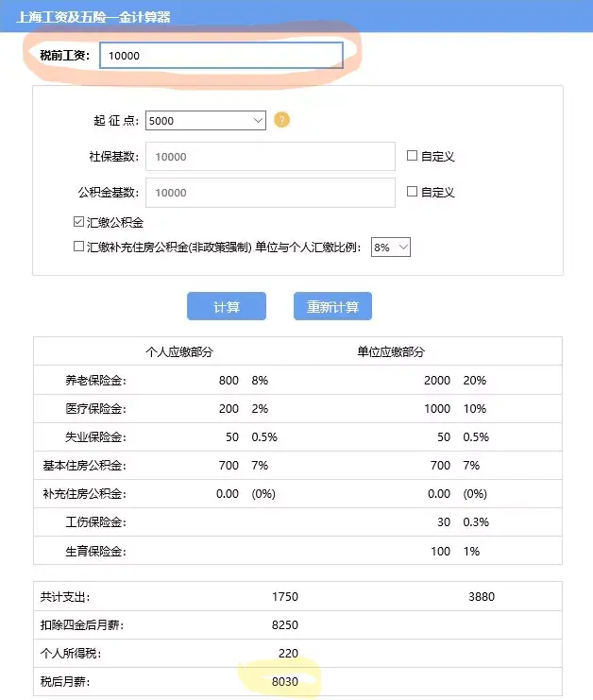The image size is (593, 700).
Task: Click the orange help icon beside 起征点
Action: 281,121
